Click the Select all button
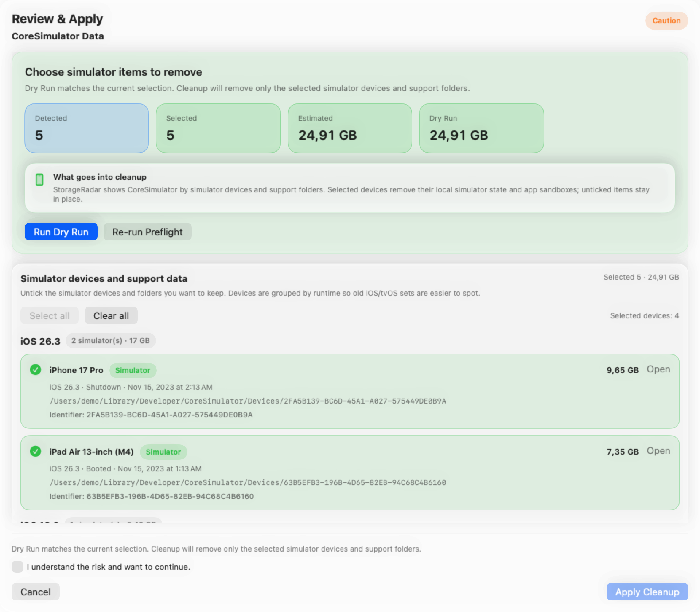Image resolution: width=700 pixels, height=612 pixels. 49,315
